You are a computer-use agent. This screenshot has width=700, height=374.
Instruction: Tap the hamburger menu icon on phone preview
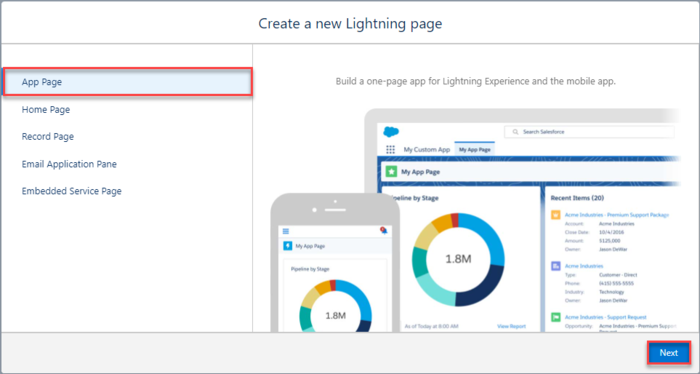coord(286,231)
